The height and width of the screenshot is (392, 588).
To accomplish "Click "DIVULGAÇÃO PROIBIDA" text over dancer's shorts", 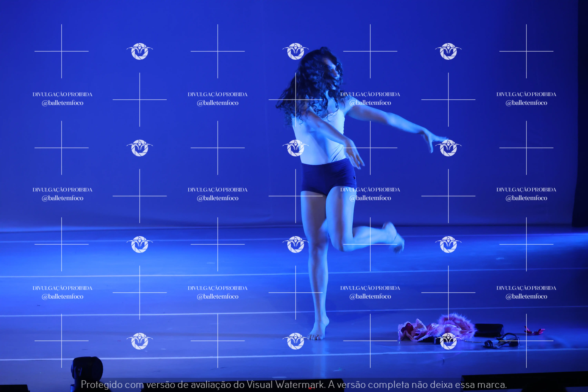I will click(x=370, y=190).
